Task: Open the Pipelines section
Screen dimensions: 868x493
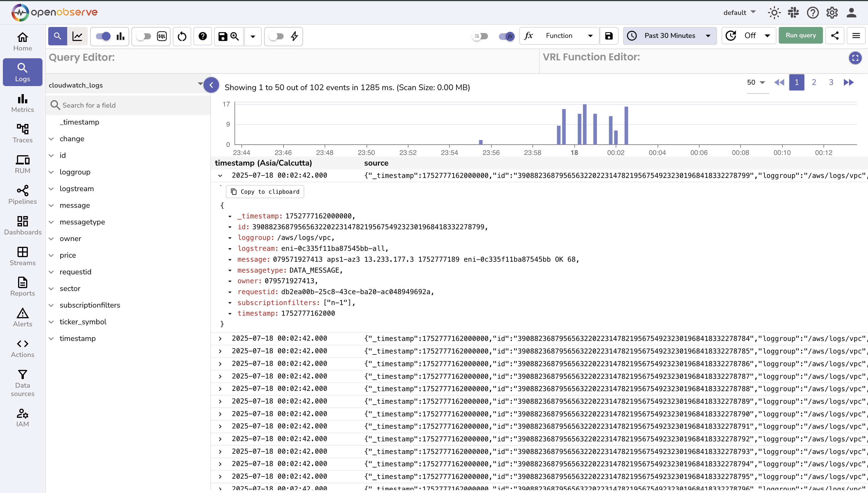Action: (x=22, y=194)
